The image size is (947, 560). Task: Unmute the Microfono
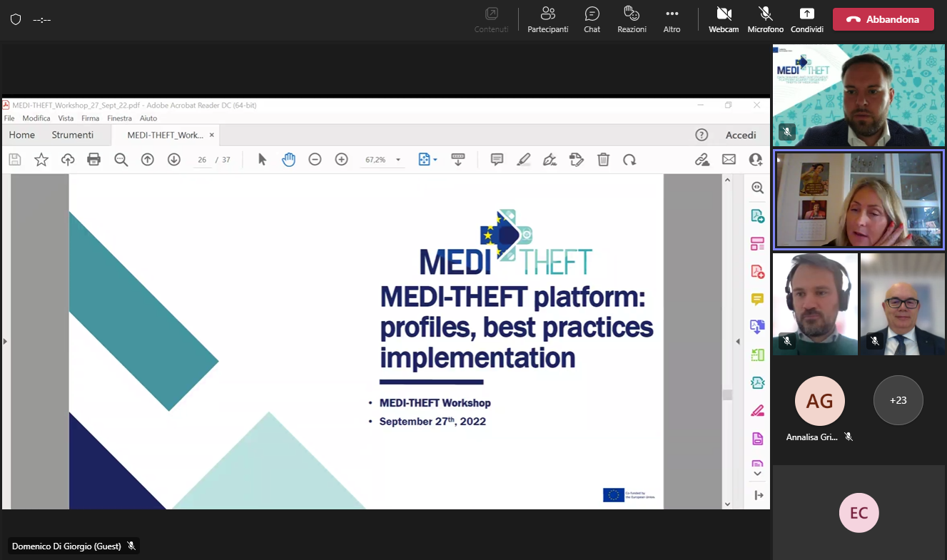click(766, 20)
